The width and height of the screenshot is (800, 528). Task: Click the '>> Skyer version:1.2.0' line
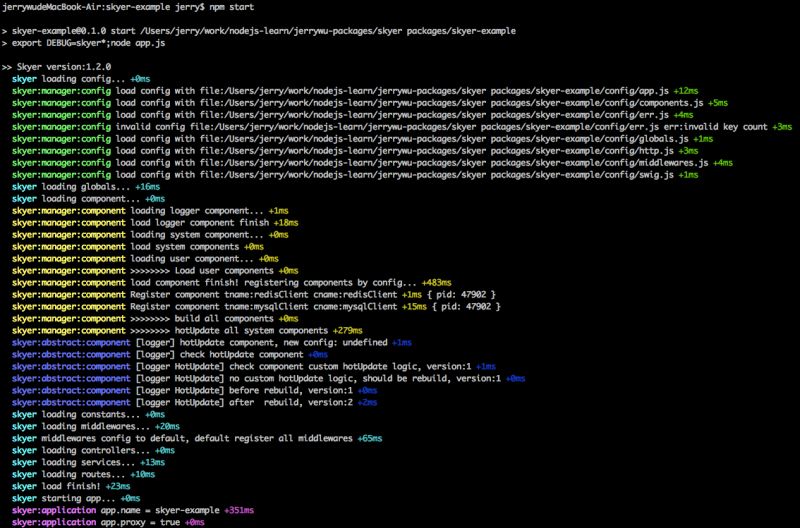[56, 67]
